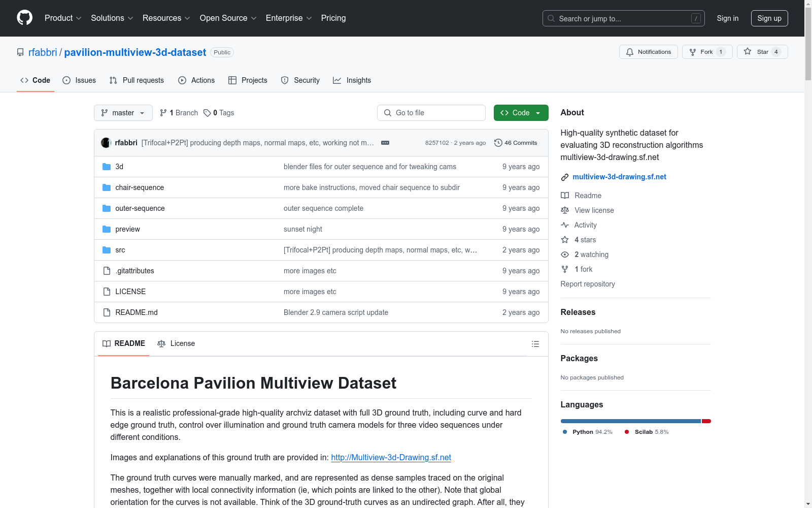The width and height of the screenshot is (812, 508).
Task: Switch to the Actions tab
Action: [x=196, y=80]
